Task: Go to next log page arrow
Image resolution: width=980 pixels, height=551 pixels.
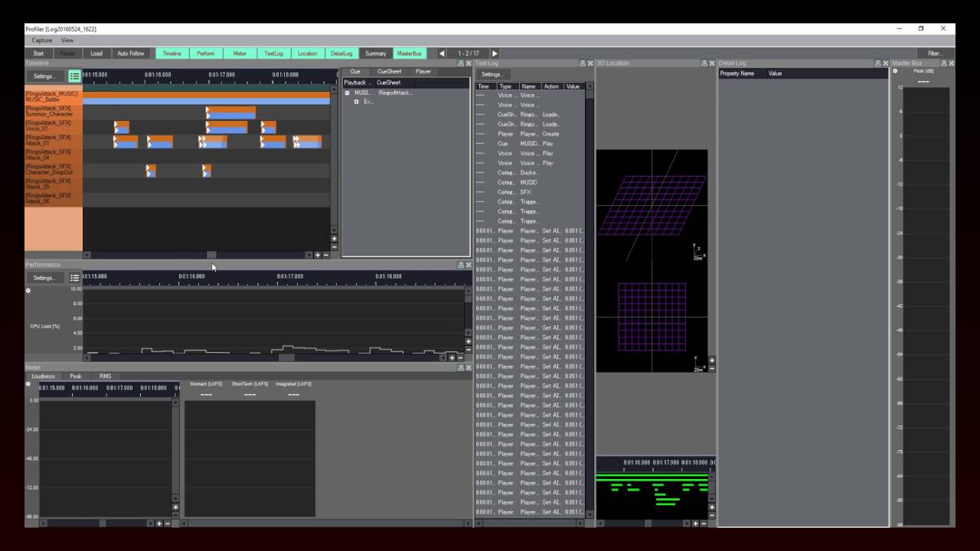Action: (x=495, y=54)
